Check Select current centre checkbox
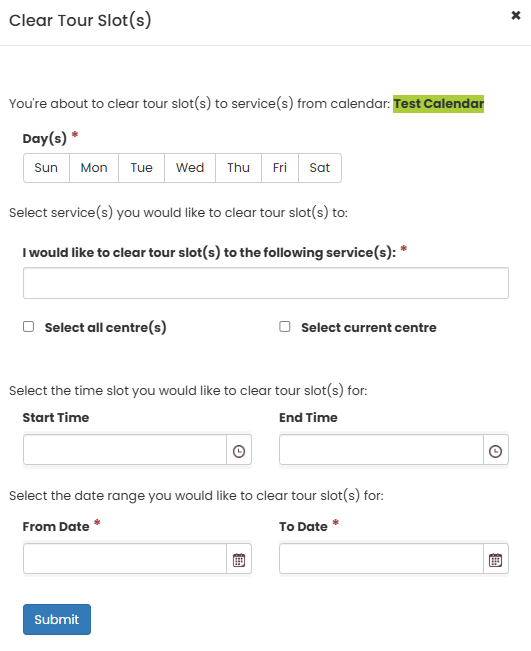This screenshot has width=531, height=651. pyautogui.click(x=285, y=327)
